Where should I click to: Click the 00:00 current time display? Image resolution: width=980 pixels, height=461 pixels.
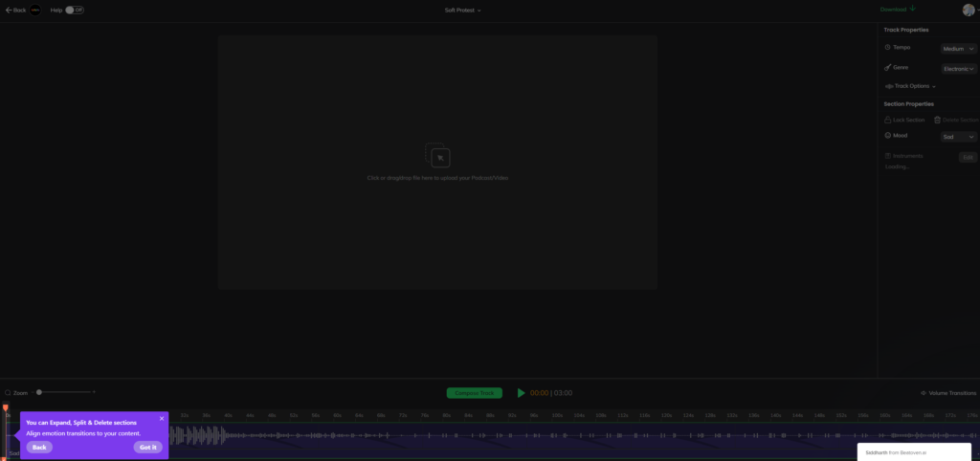539,393
